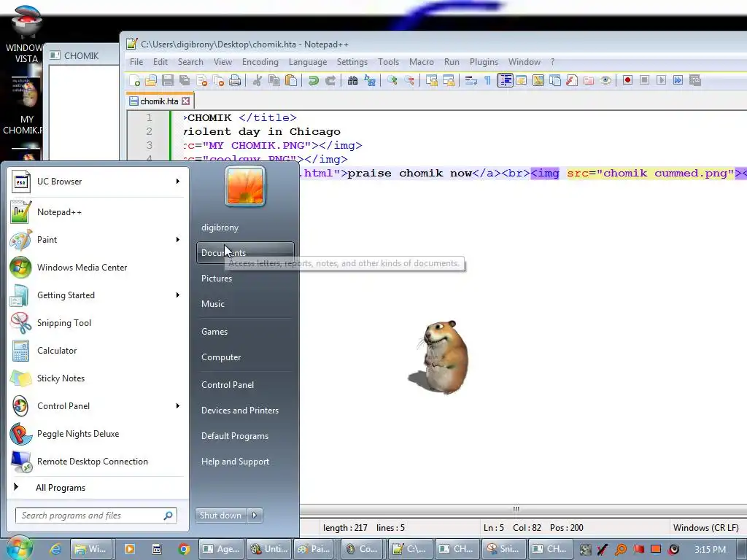Open the File menu in Notepad++
Screen dimensions: 747x560
(136, 62)
